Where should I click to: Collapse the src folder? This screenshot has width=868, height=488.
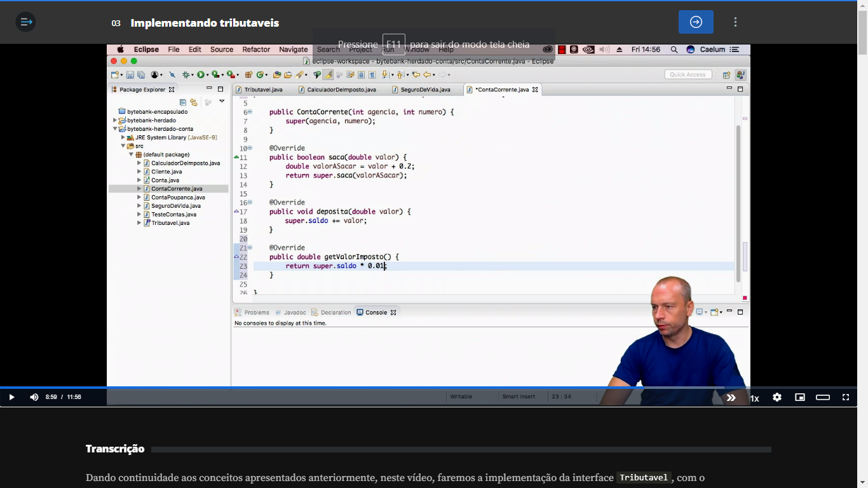click(x=123, y=146)
